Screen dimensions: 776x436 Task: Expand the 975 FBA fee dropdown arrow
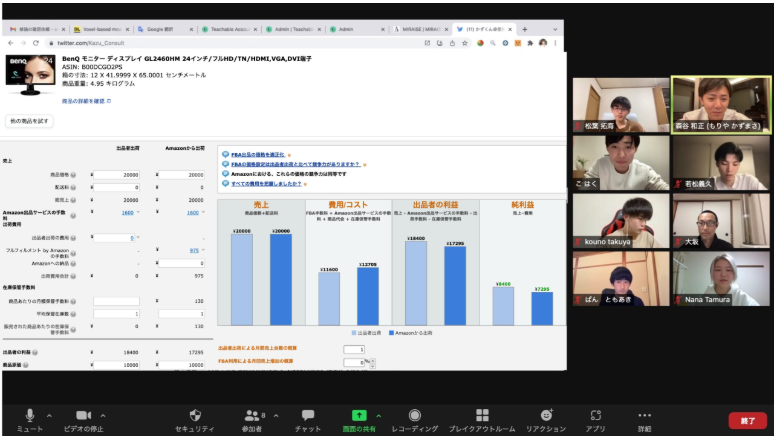point(203,250)
